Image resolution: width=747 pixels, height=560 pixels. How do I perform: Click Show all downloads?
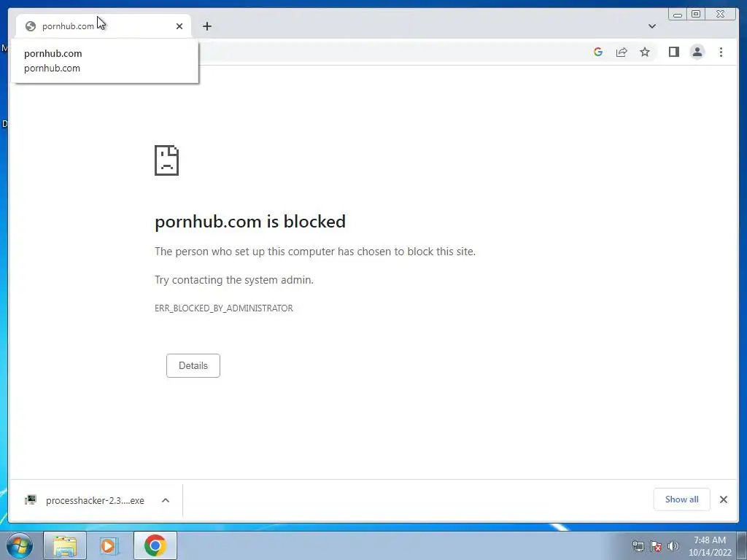[x=682, y=499]
